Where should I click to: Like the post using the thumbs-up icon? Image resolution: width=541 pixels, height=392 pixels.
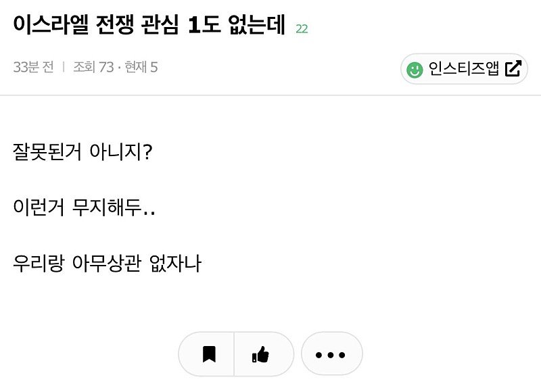(x=260, y=354)
